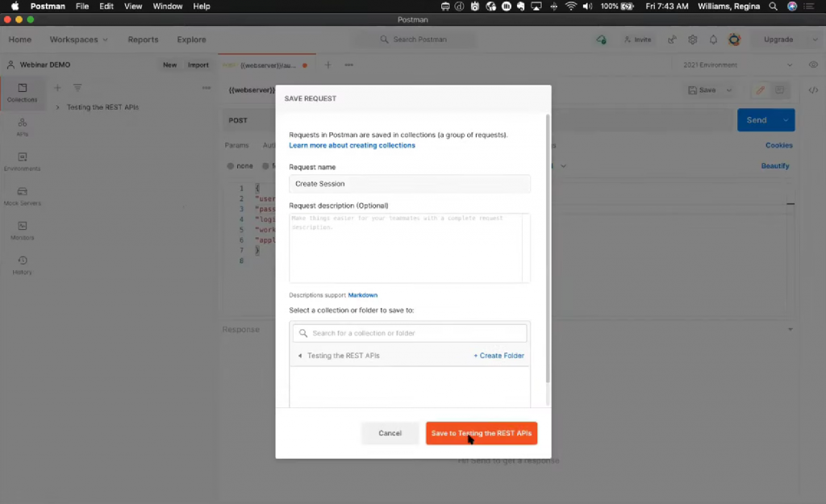Click the Cookies link
Viewport: 826px width, 504px height.
coord(778,145)
